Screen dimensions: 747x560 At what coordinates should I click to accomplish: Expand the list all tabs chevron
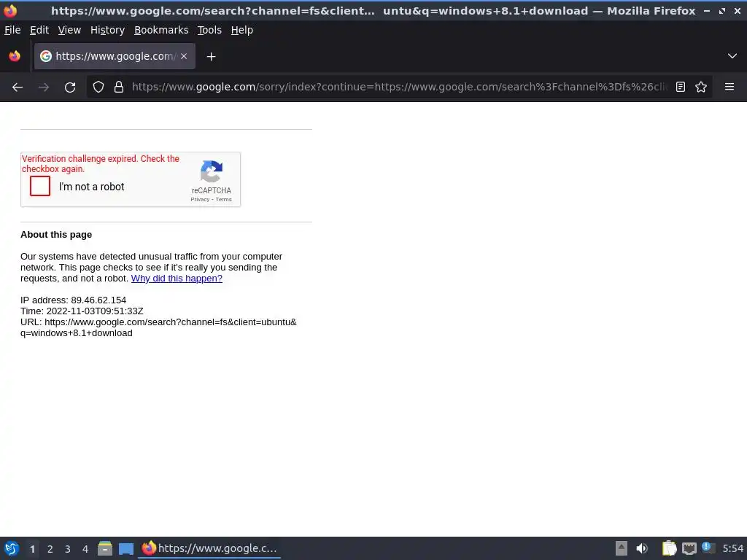732,56
